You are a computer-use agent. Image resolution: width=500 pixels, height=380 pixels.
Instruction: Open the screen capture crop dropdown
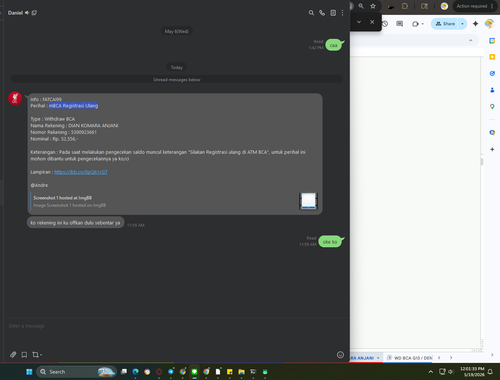[x=37, y=355]
